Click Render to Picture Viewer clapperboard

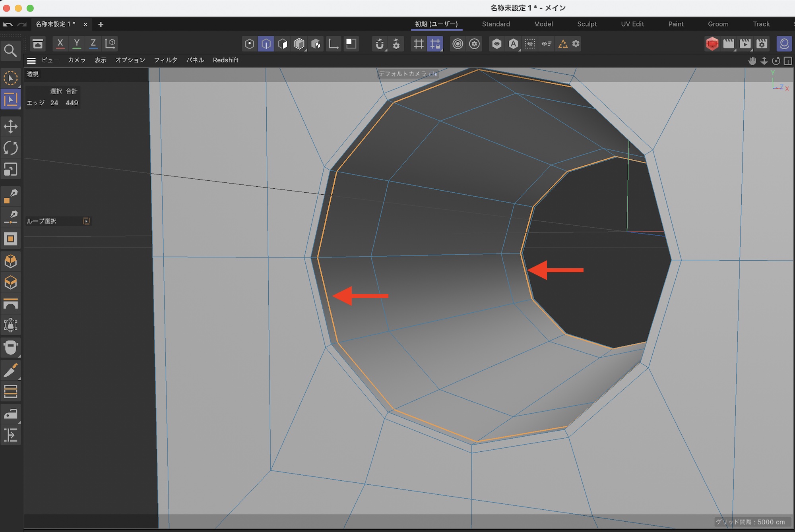[x=745, y=44]
